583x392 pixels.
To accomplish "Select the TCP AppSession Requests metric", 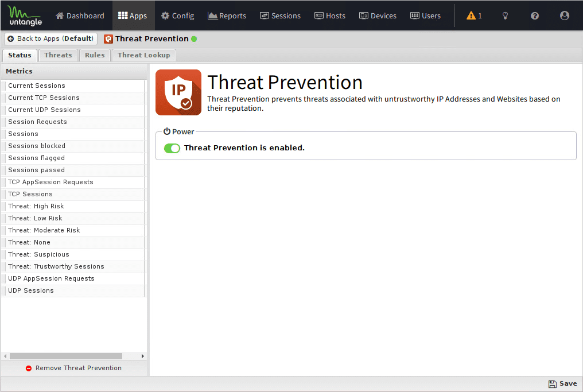I will [x=73, y=182].
